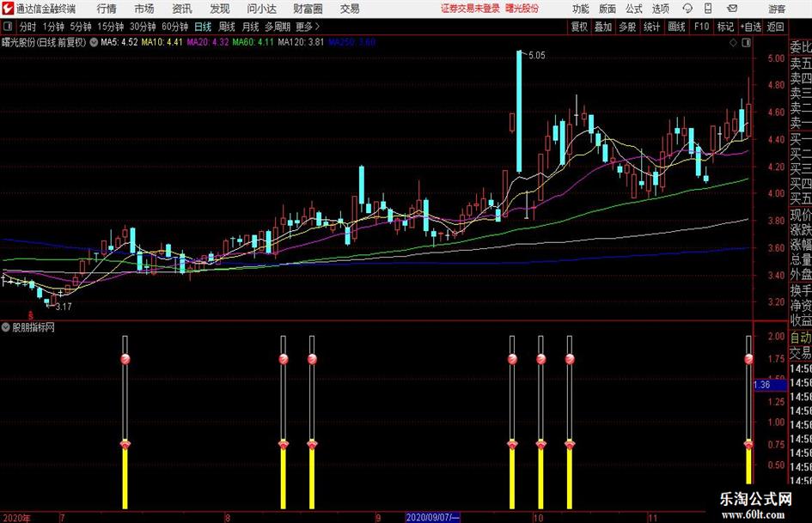812x523 pixels.
Task: Open the mail envelope icon
Action: [x=732, y=9]
